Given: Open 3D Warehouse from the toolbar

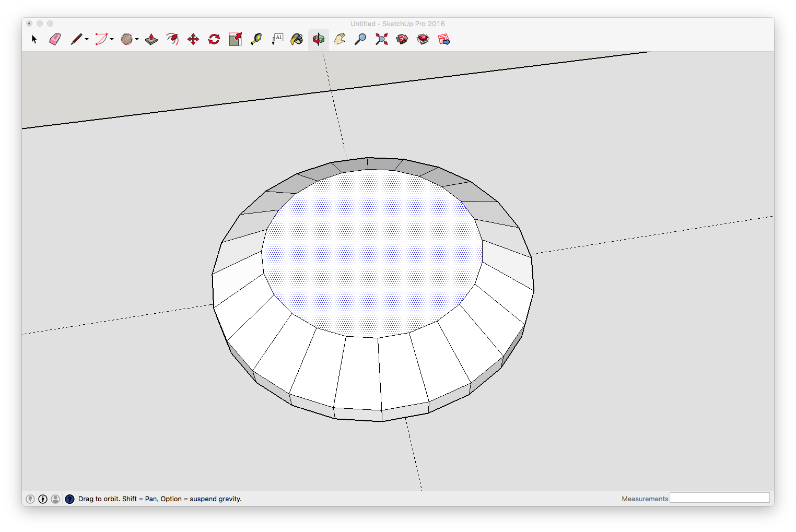Looking at the screenshot, I should (402, 39).
